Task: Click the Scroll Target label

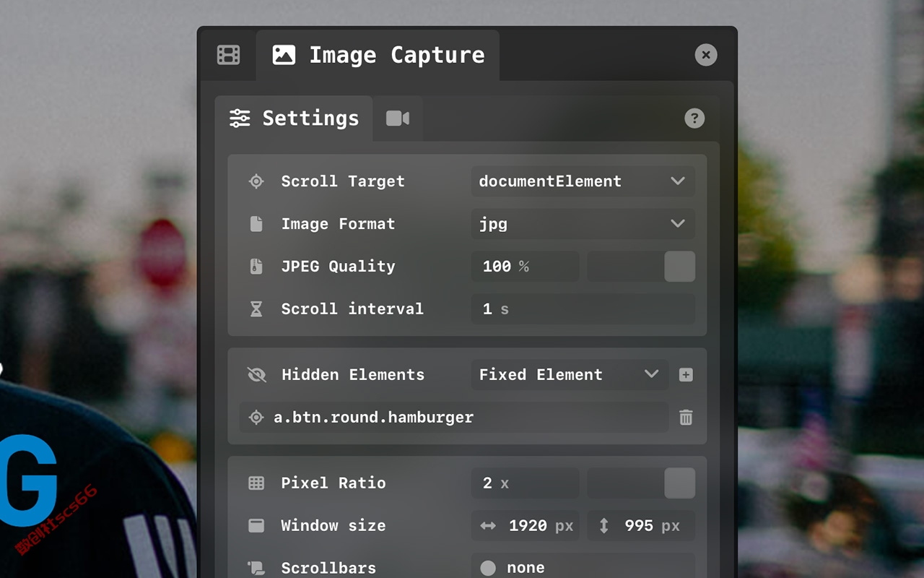Action: [343, 181]
